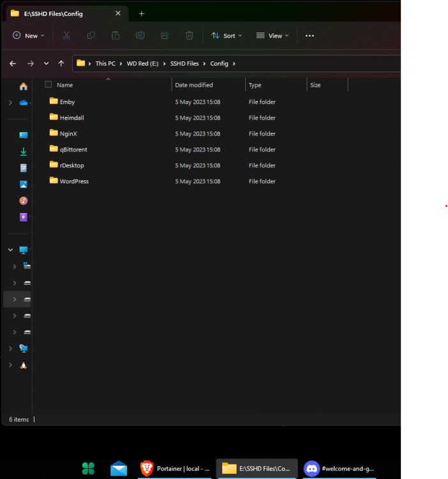448x479 pixels.
Task: Click the Rename icon in toolbar
Action: [140, 36]
